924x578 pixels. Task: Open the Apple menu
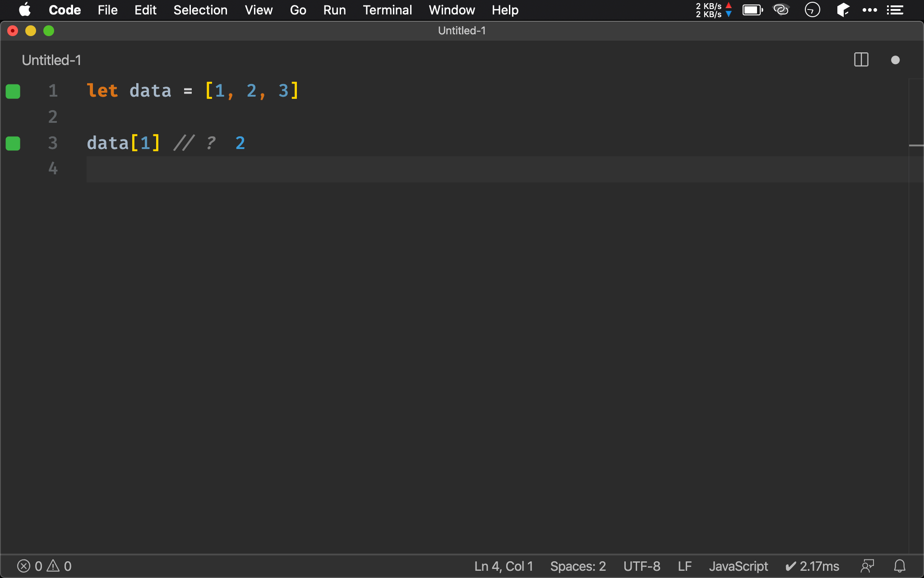click(25, 10)
